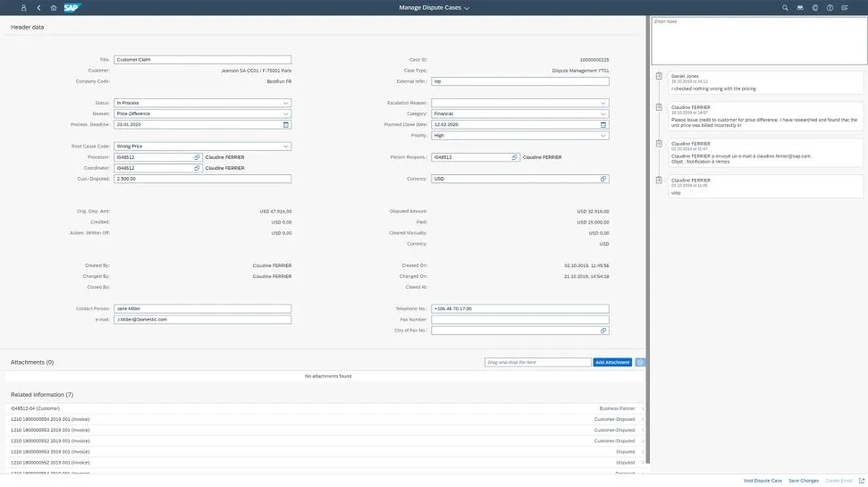Expand the Status dropdown
This screenshot has height=487, width=868.
(x=286, y=103)
